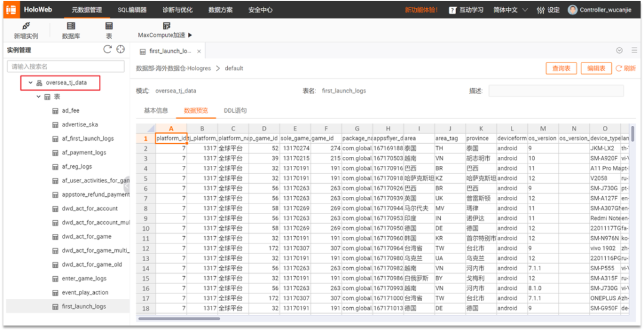Open the 简体中文 language dropdown
Screen dimensions: 644x331
point(510,10)
